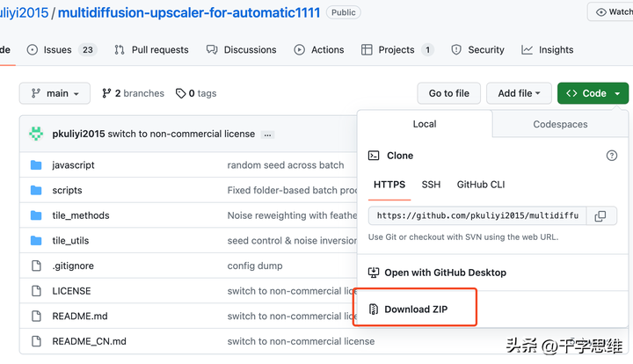Click Download ZIP
This screenshot has height=364, width=633.
click(416, 309)
